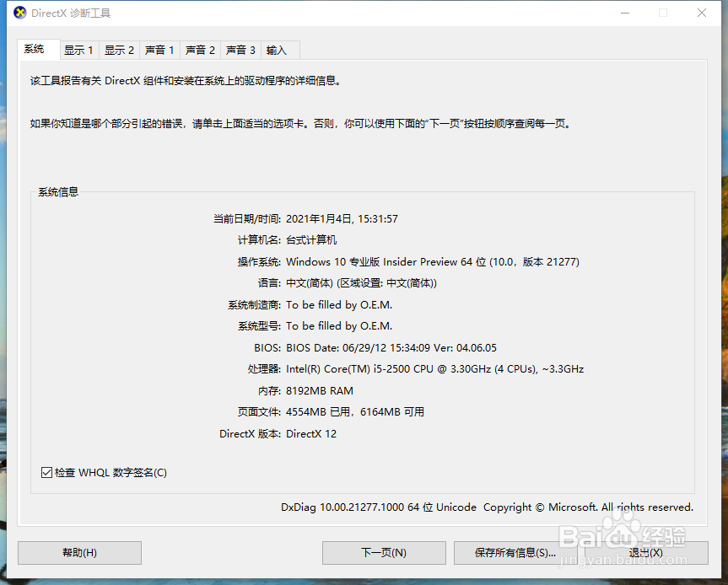The width and height of the screenshot is (728, 585).
Task: Click the 退出(X) button
Action: [646, 553]
